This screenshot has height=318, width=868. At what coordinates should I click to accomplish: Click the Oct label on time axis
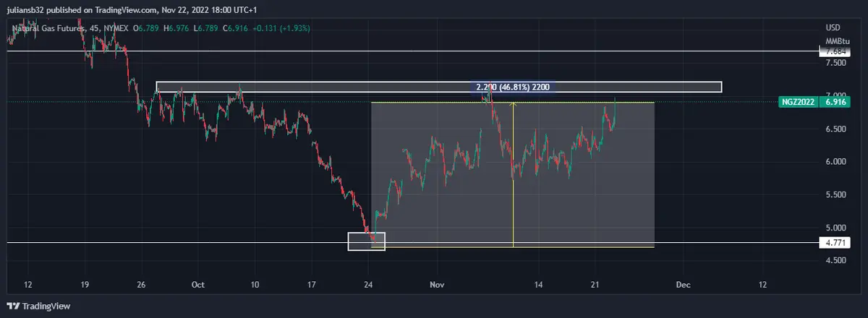(x=197, y=285)
